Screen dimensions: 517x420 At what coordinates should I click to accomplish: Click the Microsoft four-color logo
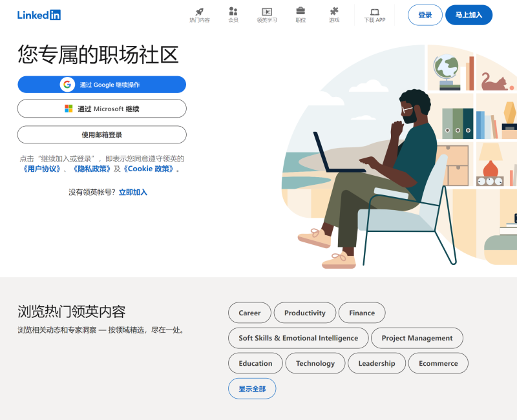click(69, 109)
